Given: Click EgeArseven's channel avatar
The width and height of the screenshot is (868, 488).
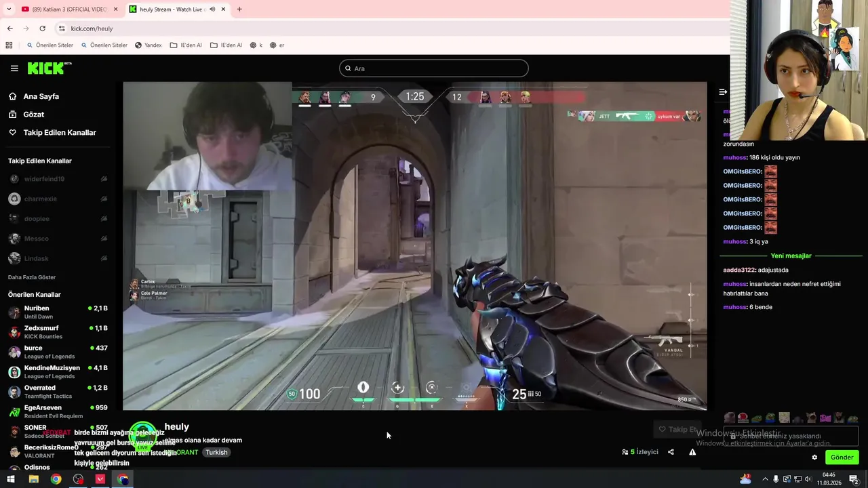Looking at the screenshot, I should click(14, 411).
